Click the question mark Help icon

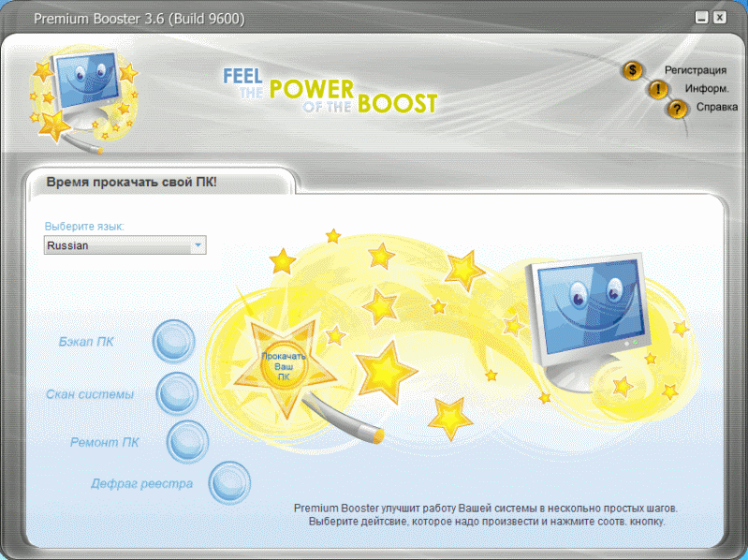[677, 110]
